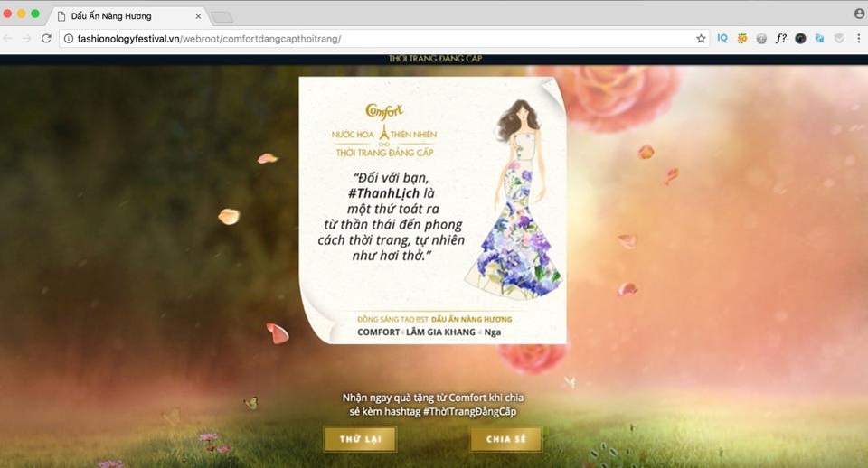
Task: Click the LÂM GIA KHANG name
Action: pos(440,332)
